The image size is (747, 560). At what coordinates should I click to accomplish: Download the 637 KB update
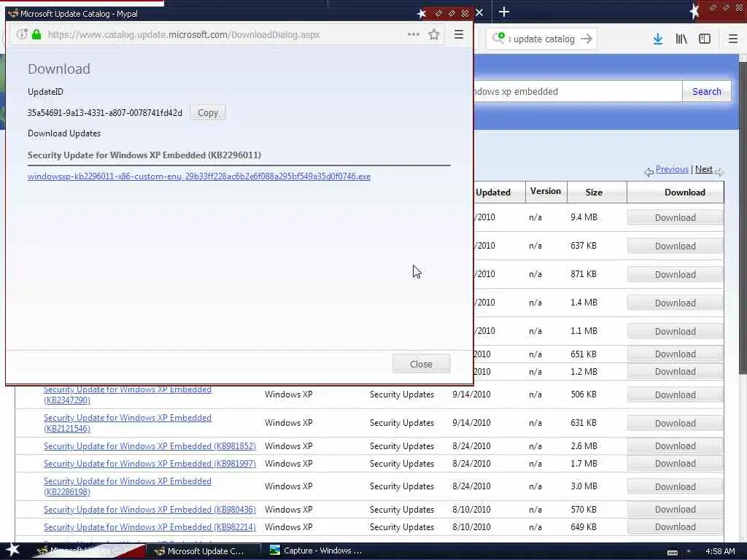tap(675, 246)
